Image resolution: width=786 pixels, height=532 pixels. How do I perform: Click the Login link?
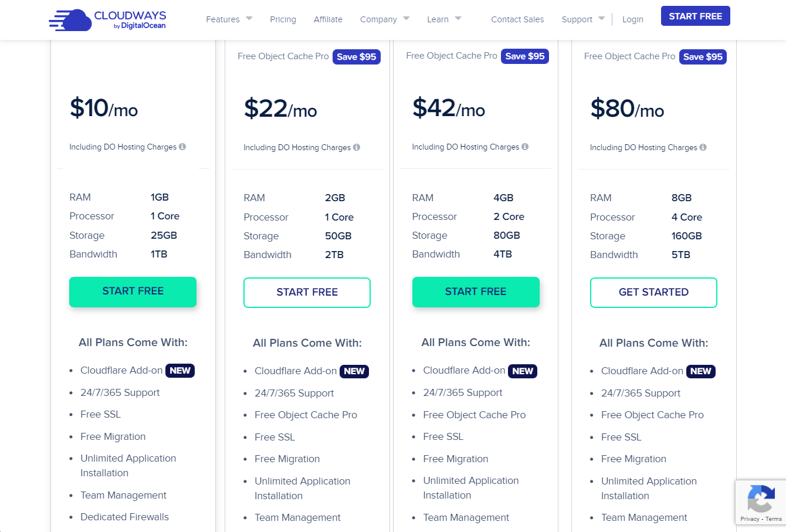pos(633,19)
